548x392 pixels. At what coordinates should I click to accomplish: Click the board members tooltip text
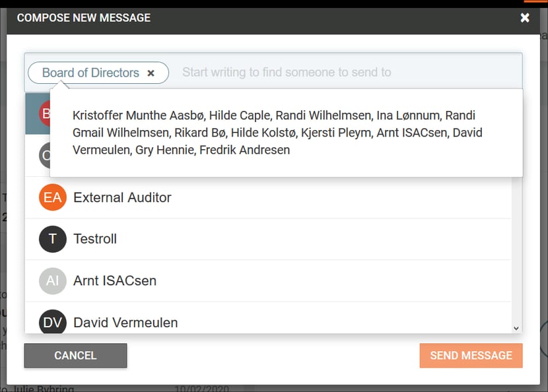(277, 133)
